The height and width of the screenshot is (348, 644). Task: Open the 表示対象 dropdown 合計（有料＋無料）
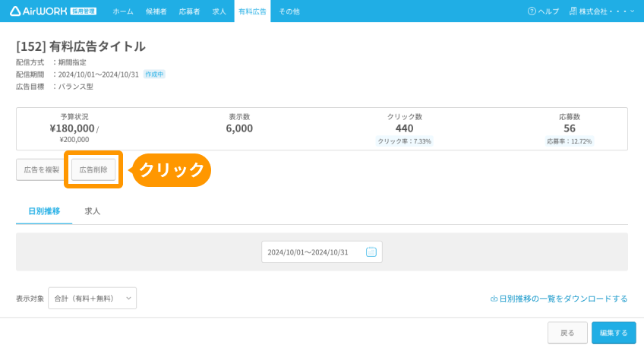click(x=93, y=299)
